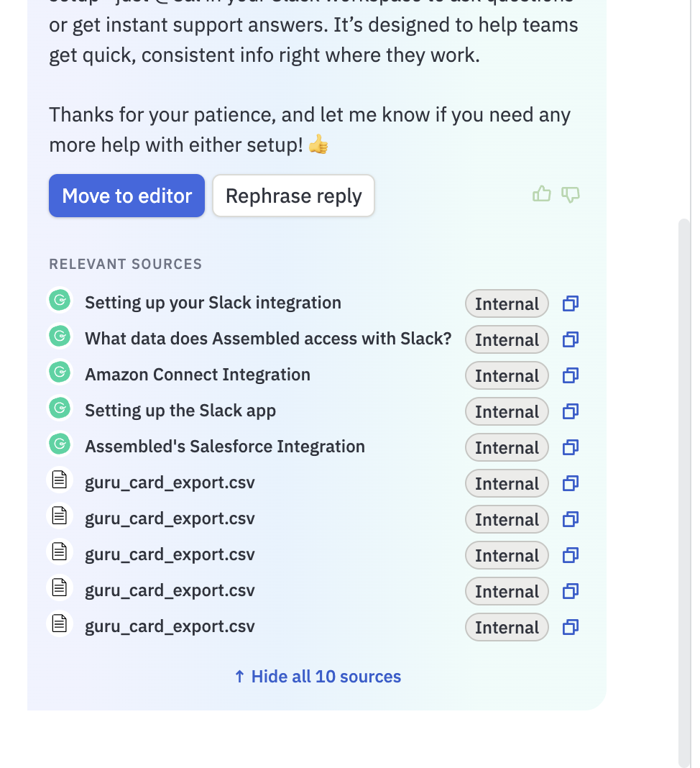This screenshot has width=700, height=768.
Task: Open What data does Assembled access with Slack?
Action: (268, 339)
